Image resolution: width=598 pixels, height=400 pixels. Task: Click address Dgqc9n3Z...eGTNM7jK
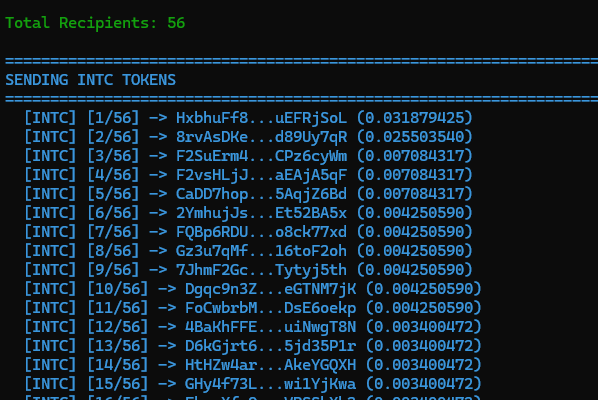coord(270,289)
